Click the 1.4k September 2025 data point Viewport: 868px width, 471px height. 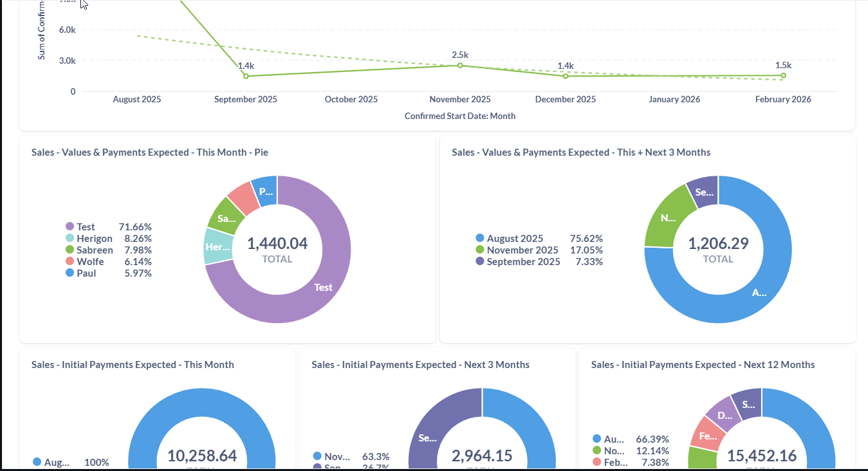246,76
